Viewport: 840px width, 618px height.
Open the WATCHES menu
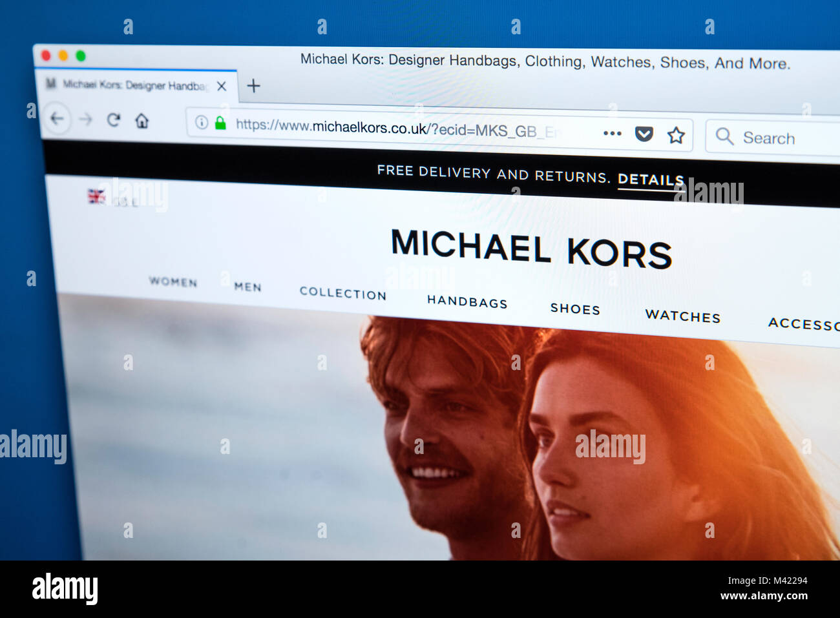[682, 316]
